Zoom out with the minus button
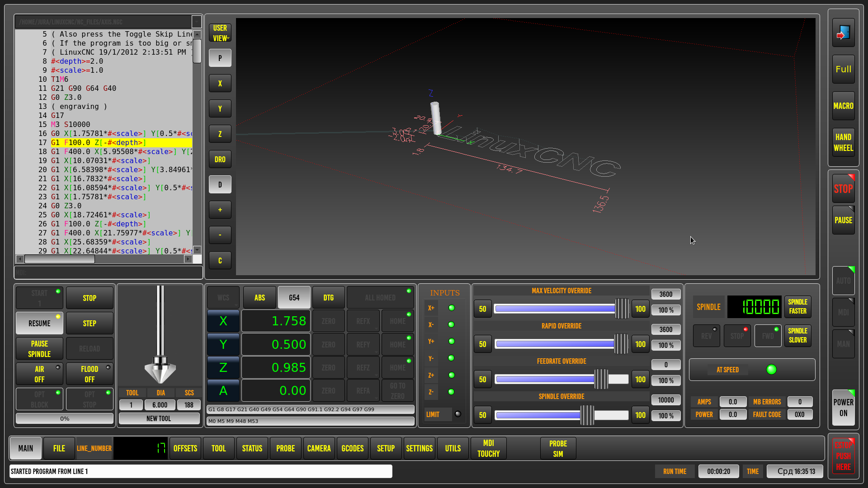 pos(220,235)
